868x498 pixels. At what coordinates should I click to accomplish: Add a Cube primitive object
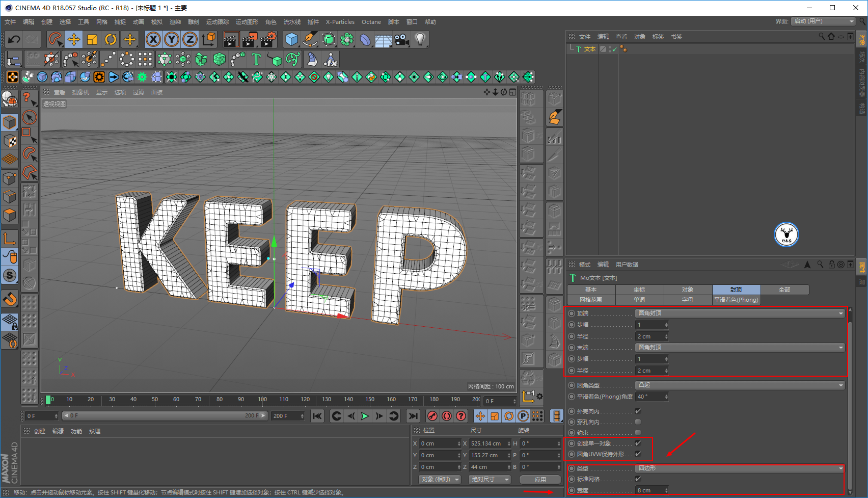tap(291, 39)
